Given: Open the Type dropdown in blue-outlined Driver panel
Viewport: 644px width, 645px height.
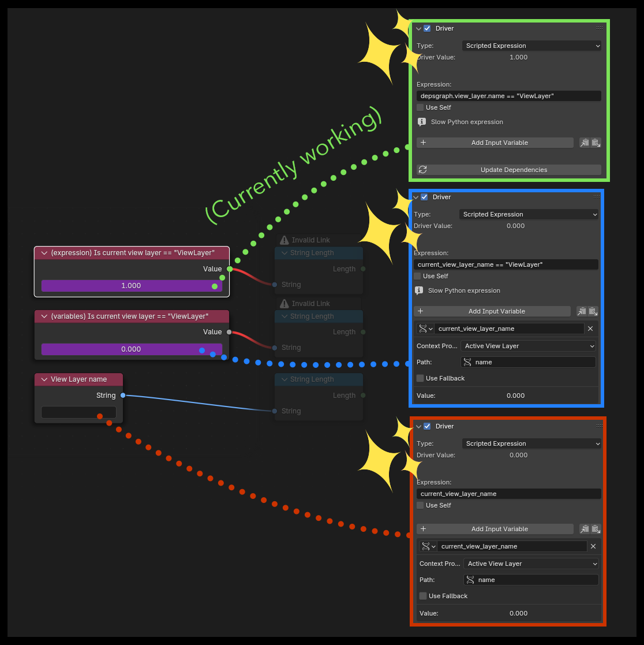Looking at the screenshot, I should (529, 214).
